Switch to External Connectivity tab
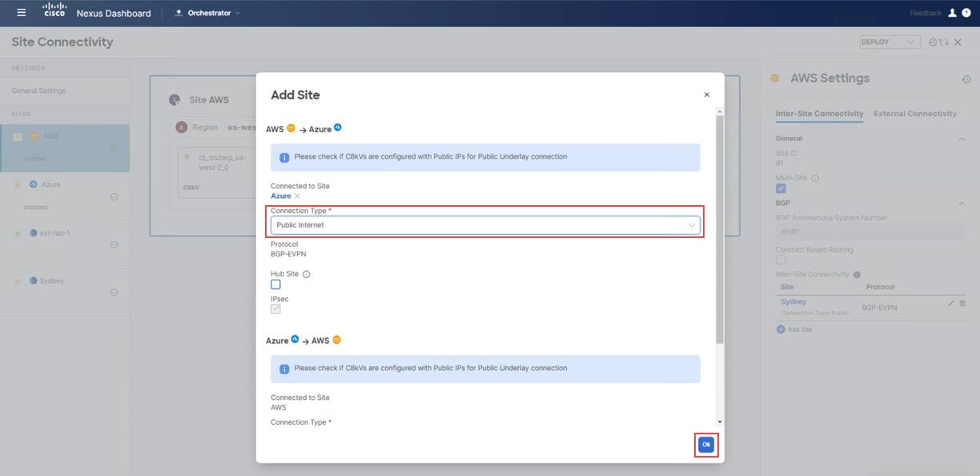Viewport: 980px width, 476px height. (915, 114)
